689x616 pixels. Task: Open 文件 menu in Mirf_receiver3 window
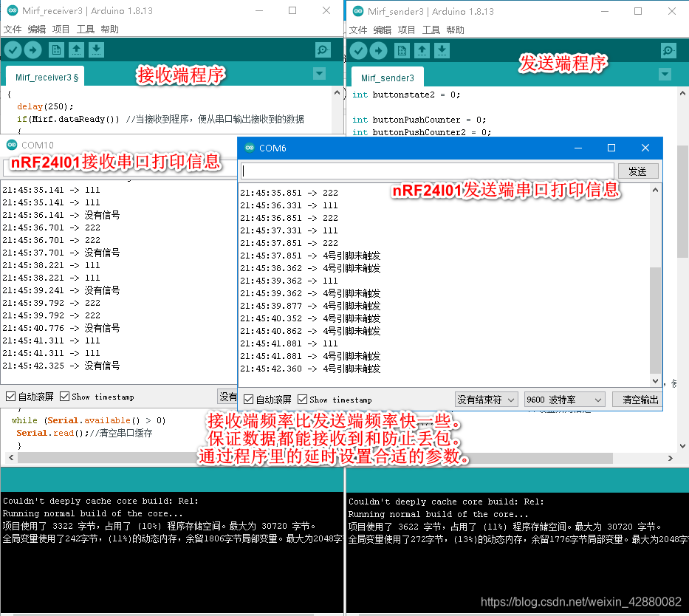13,29
